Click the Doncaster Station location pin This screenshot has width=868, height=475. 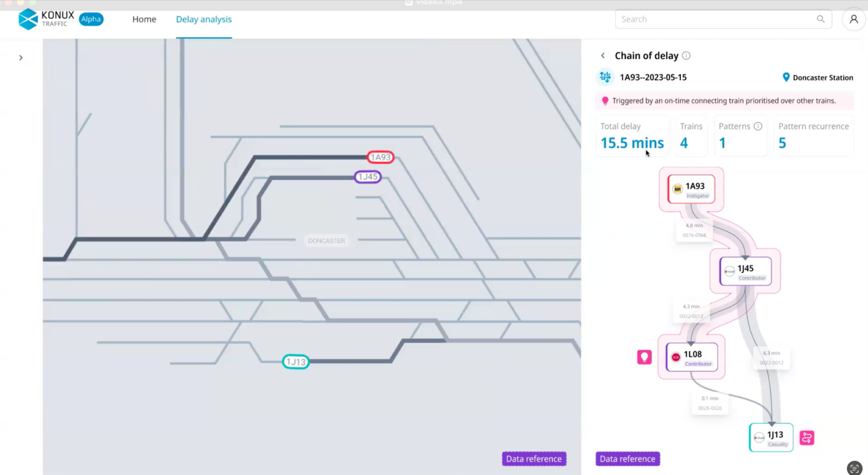[x=786, y=77]
